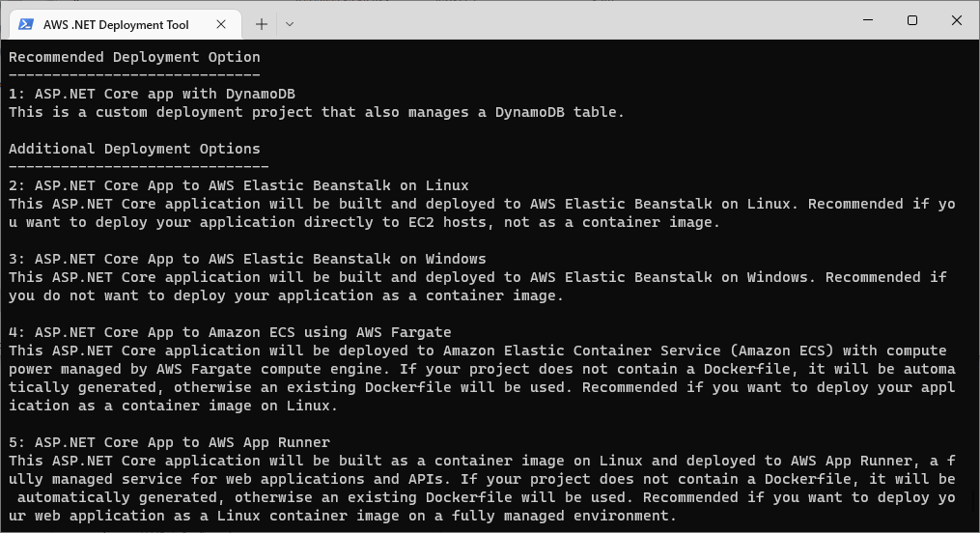Viewport: 980px width, 533px height.
Task: Click the 'Recommended Deployment Option' heading
Action: [x=134, y=57]
